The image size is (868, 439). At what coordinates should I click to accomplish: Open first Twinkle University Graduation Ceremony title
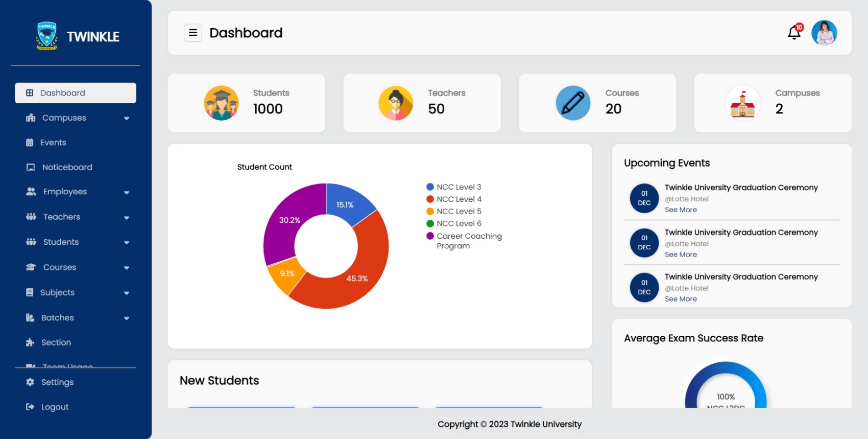(741, 188)
